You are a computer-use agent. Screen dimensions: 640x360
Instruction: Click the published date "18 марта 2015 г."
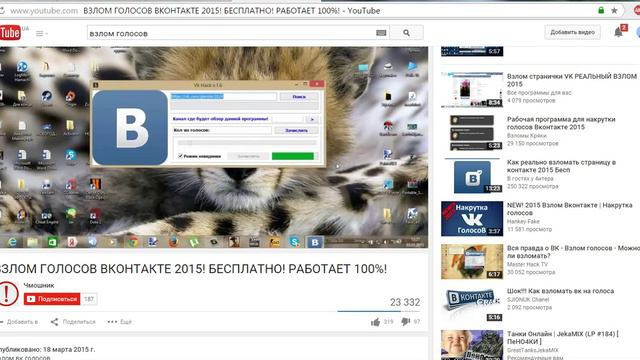click(x=69, y=349)
